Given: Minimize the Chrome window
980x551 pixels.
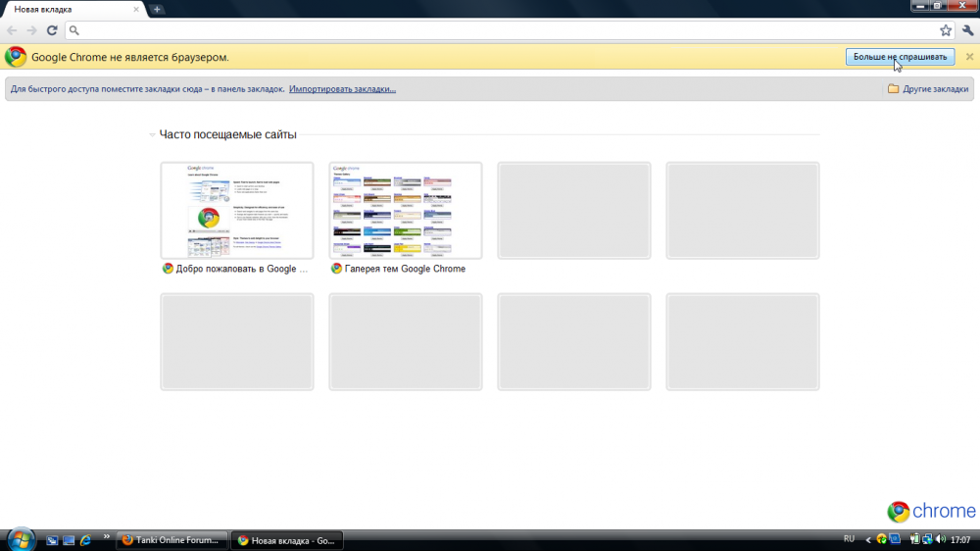Looking at the screenshot, I should [920, 5].
